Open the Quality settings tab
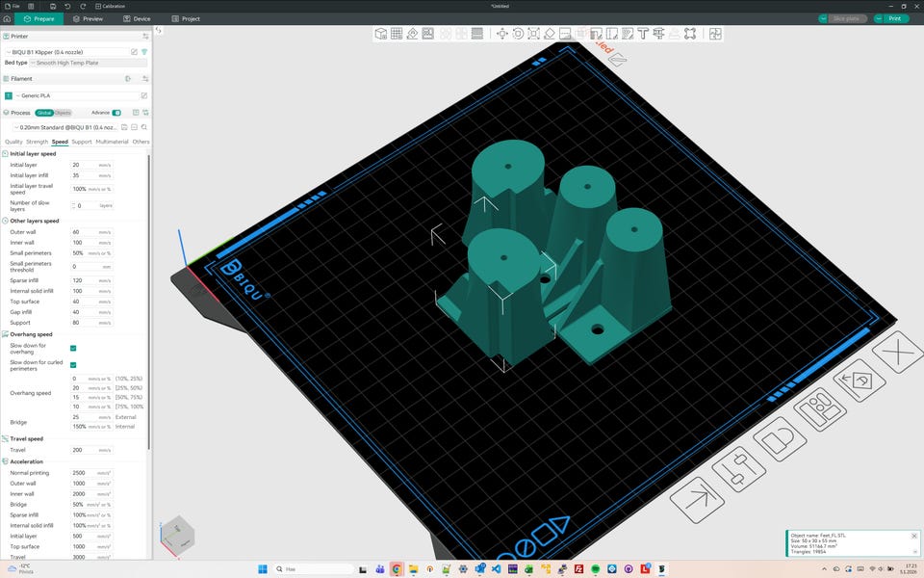 pyautogui.click(x=13, y=142)
